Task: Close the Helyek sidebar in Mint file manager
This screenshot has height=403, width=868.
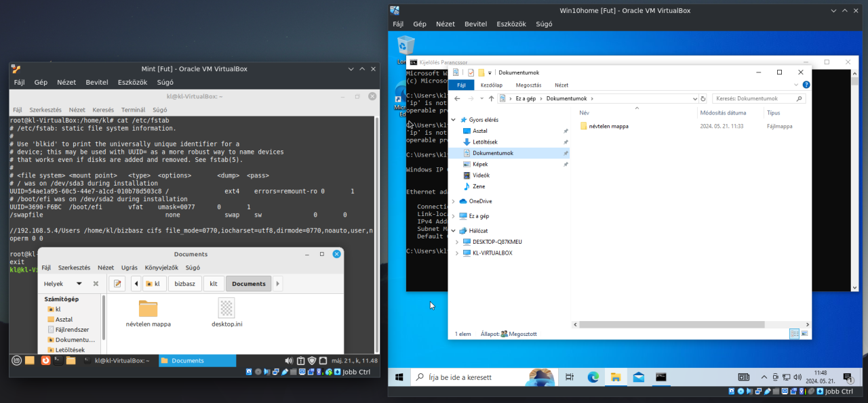Action: coord(96,284)
